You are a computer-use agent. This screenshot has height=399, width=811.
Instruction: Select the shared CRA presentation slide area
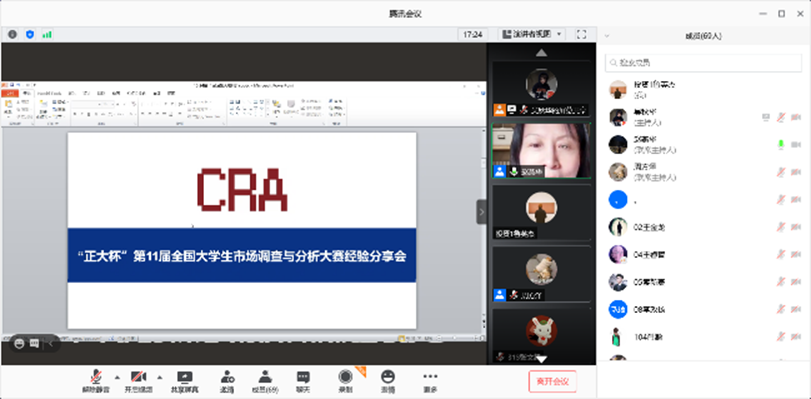point(242,230)
